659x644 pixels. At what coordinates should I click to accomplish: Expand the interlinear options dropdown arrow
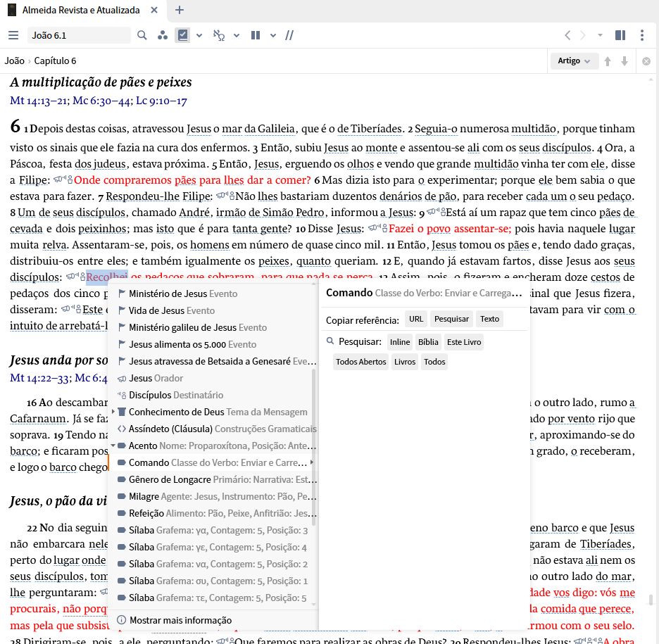click(237, 36)
